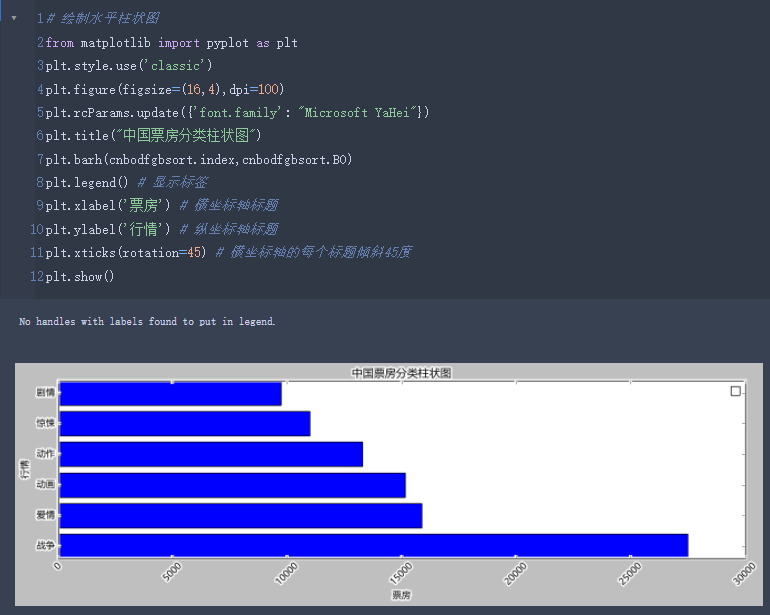The image size is (770, 615).
Task: Click the plt.legend() code line
Action: coord(88,182)
